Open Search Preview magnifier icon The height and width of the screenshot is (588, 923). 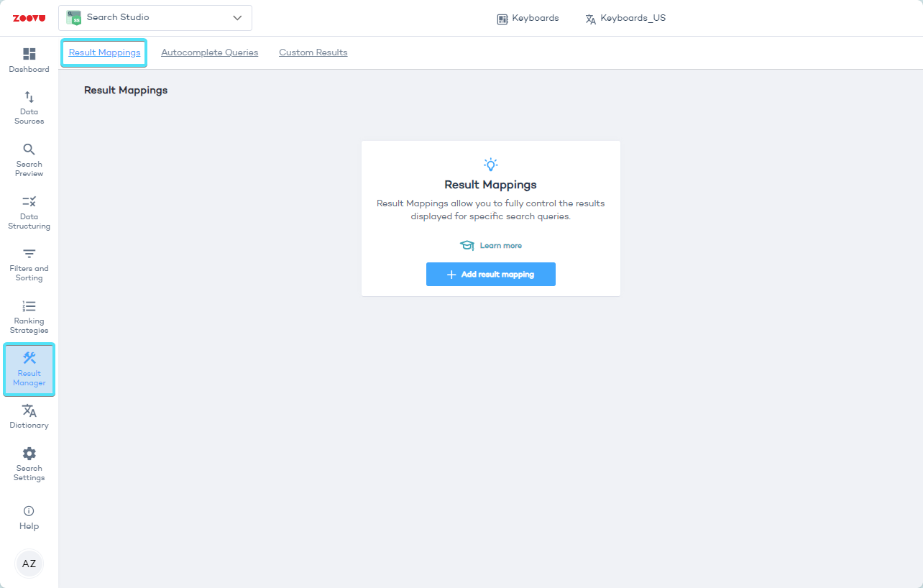29,150
